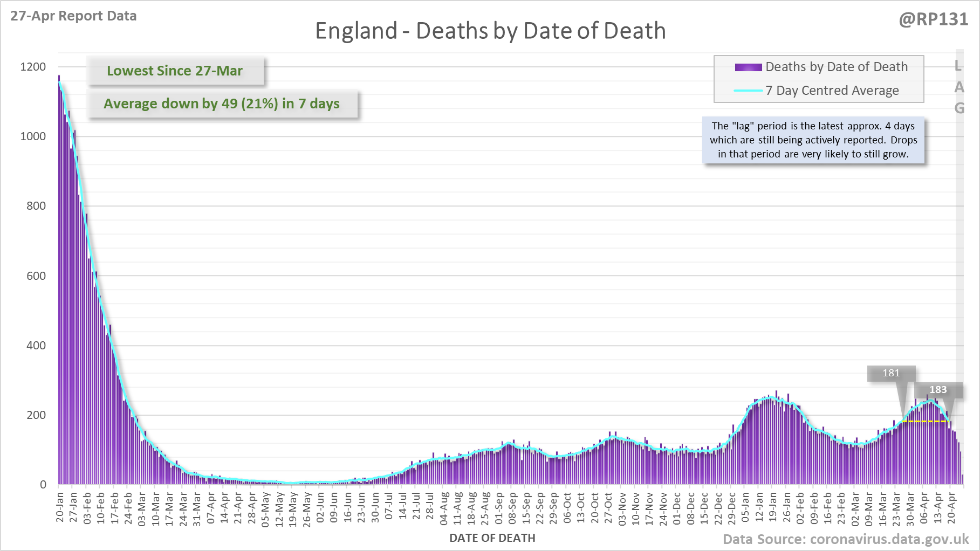
Task: Click the cyan 7 Day Centred Average legend line
Action: [748, 91]
